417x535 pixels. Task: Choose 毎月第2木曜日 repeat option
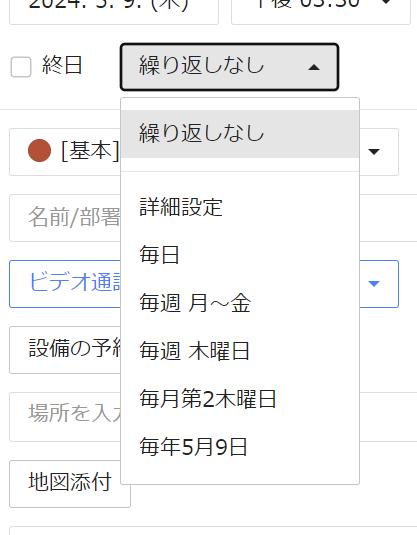click(240, 399)
